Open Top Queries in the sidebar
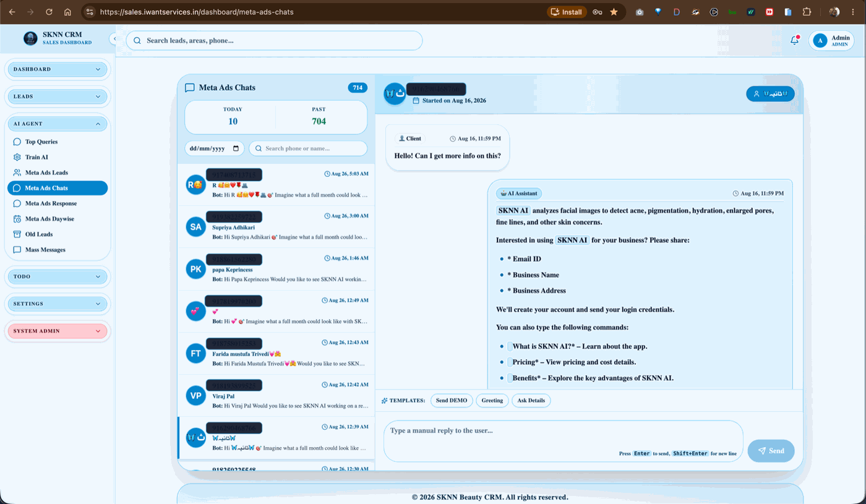The image size is (866, 504). (58, 142)
